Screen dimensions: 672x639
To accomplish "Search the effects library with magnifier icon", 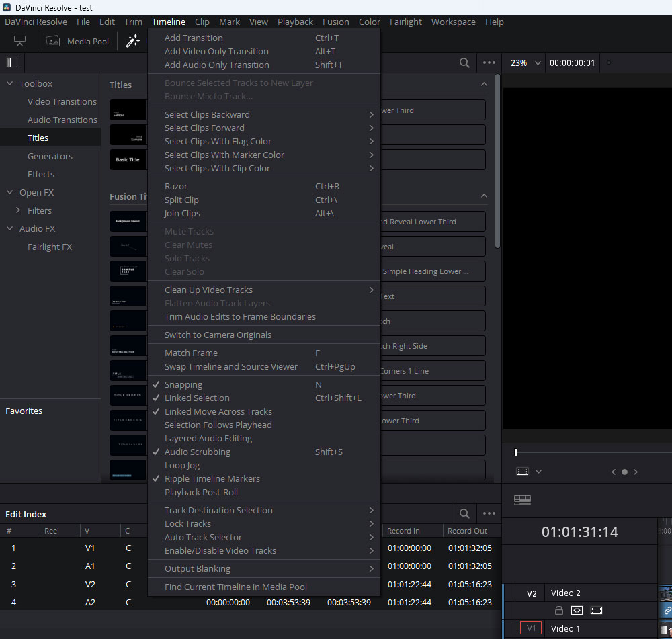I will pos(464,62).
